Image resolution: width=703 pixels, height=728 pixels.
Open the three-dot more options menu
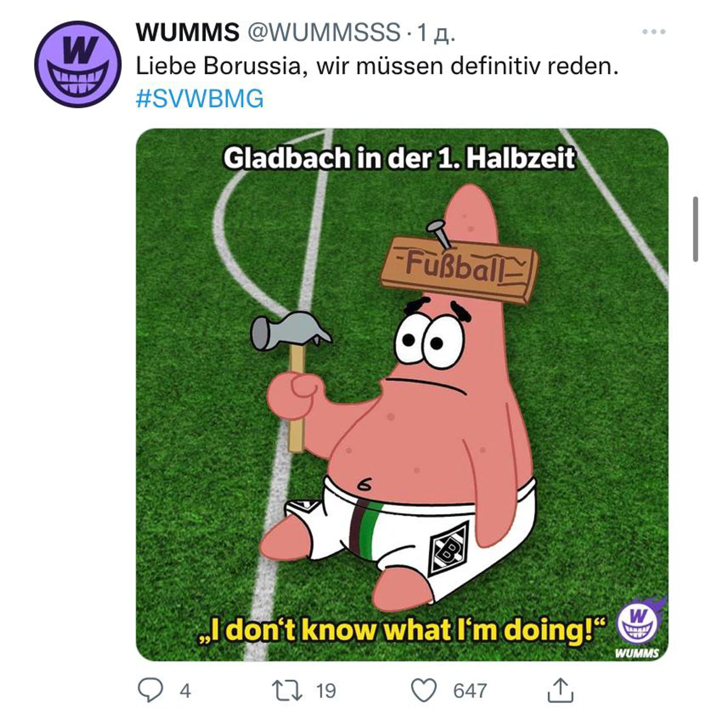click(653, 32)
